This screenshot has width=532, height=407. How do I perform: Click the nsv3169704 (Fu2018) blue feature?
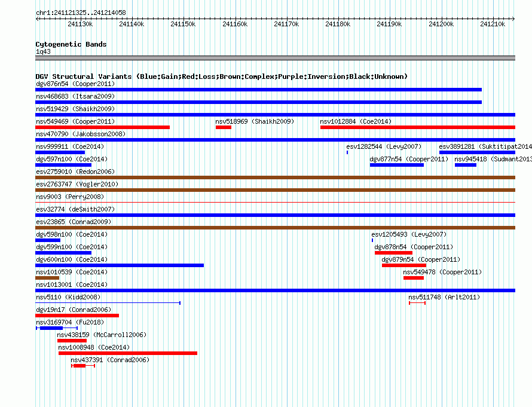point(57,328)
